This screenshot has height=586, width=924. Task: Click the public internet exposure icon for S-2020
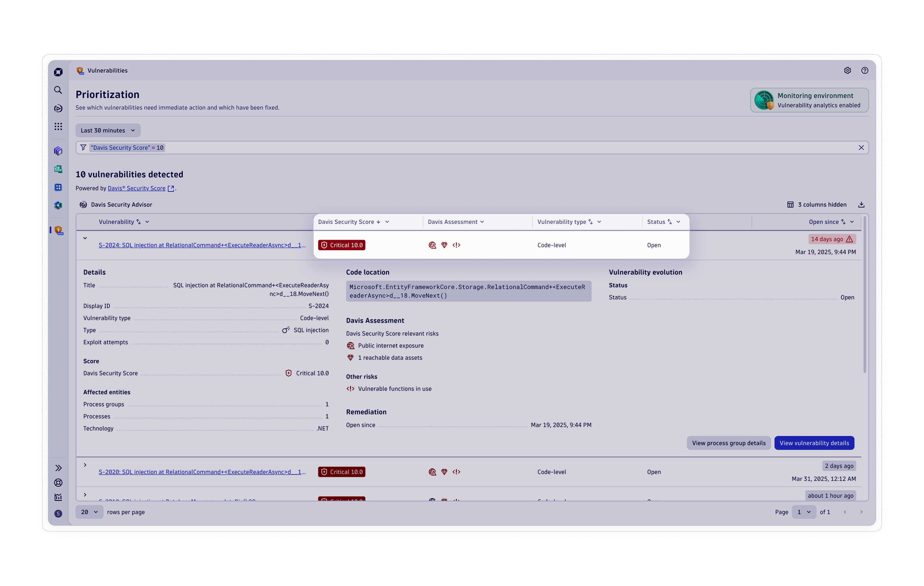(x=433, y=472)
